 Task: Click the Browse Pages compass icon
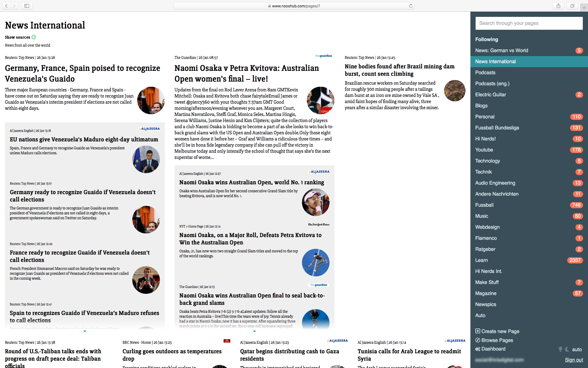pyautogui.click(x=477, y=340)
